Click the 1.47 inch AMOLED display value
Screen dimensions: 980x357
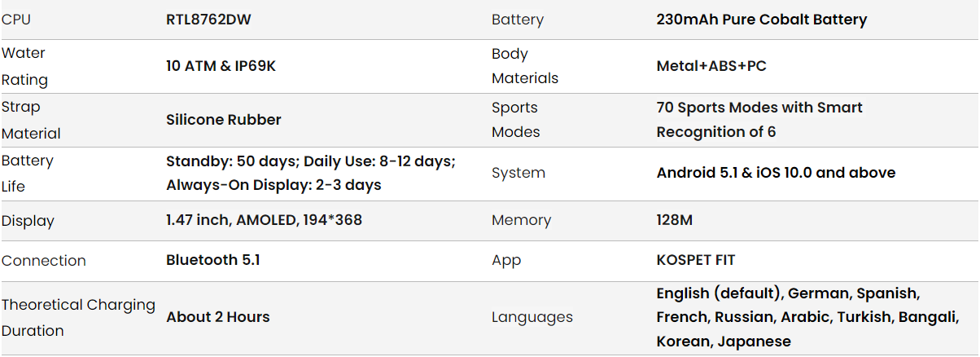(264, 220)
